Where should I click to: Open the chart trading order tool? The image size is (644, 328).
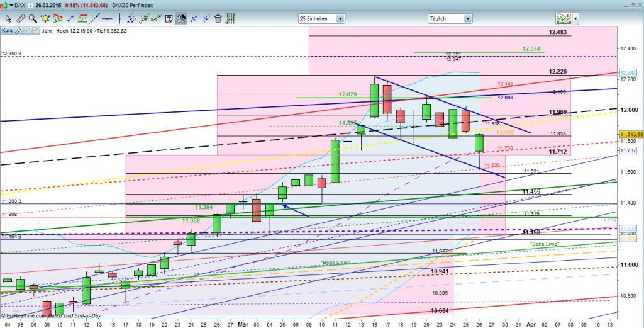(x=144, y=18)
